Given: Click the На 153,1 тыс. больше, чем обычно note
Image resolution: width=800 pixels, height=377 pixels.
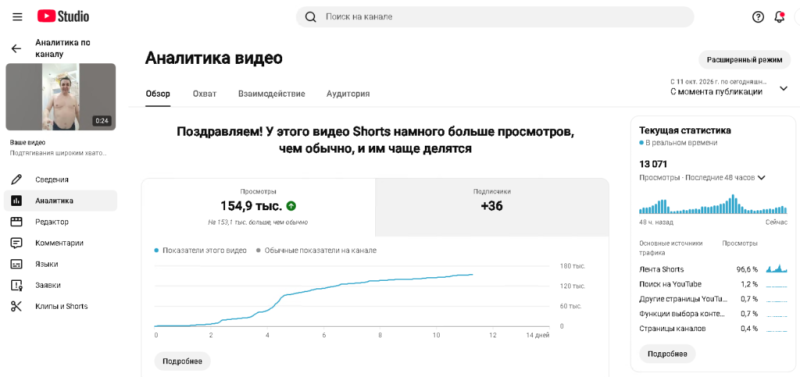Looking at the screenshot, I should [x=258, y=222].
